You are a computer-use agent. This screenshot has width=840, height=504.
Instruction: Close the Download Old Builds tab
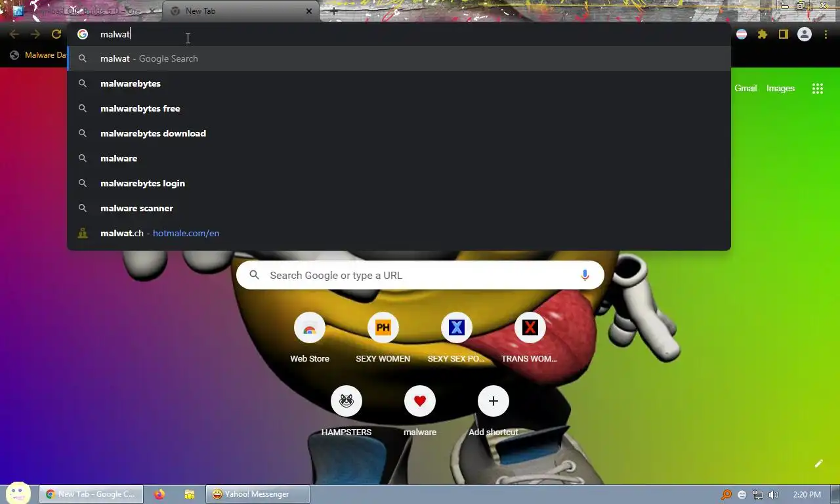(152, 11)
